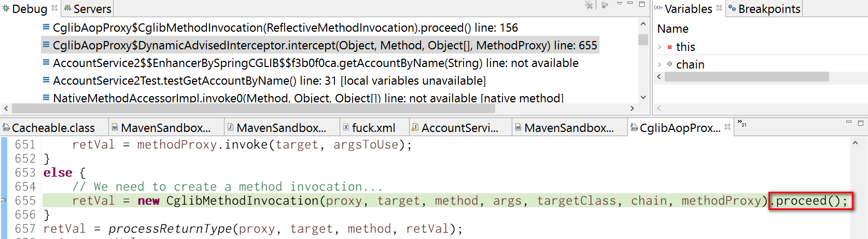Screen dimensions: 868x239
Task: Click the Variables view horizontal scrollbar thumb
Action: (x=747, y=77)
